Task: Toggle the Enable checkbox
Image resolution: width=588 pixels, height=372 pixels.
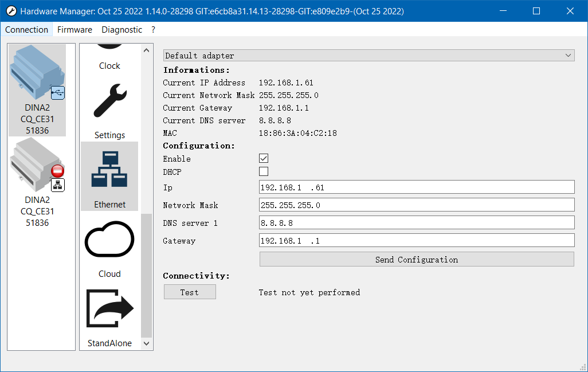Action: [264, 158]
